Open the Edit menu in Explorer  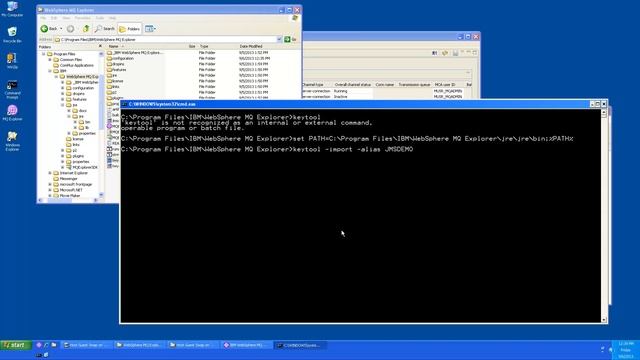point(54,18)
